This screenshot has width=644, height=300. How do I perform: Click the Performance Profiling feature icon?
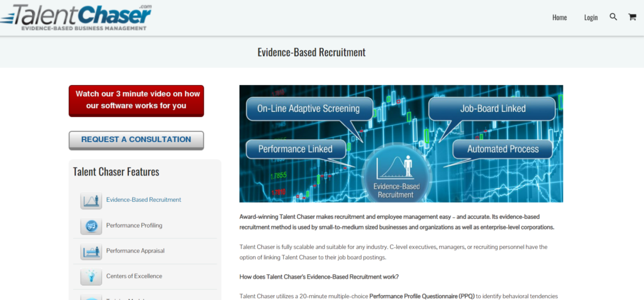click(91, 226)
